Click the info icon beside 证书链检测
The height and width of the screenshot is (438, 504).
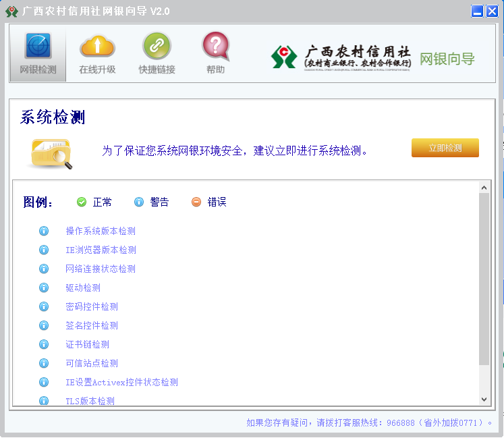pos(44,344)
